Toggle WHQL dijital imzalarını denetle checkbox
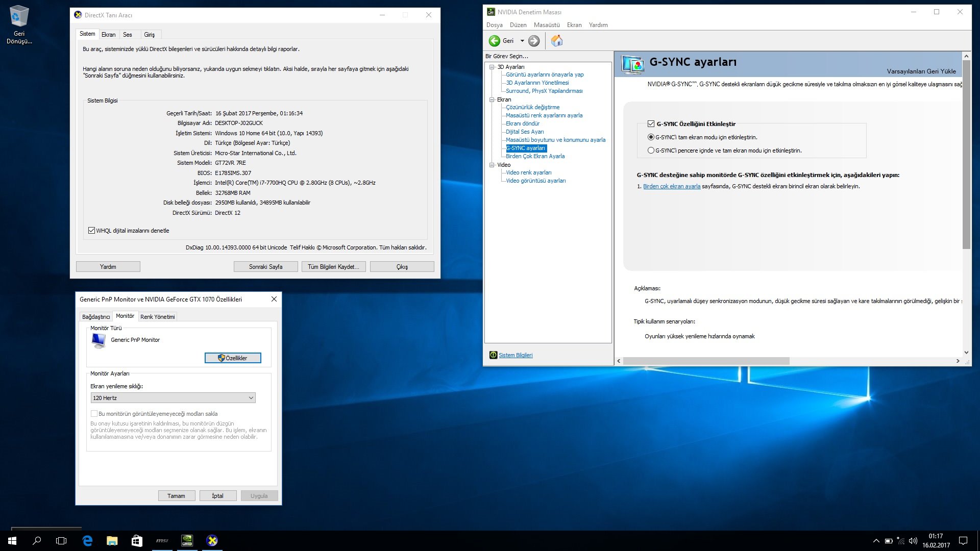This screenshot has width=980, height=551. tap(92, 231)
